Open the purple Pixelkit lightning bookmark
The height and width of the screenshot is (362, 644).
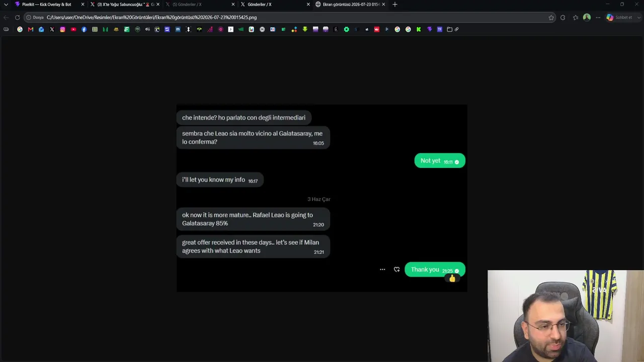click(429, 29)
